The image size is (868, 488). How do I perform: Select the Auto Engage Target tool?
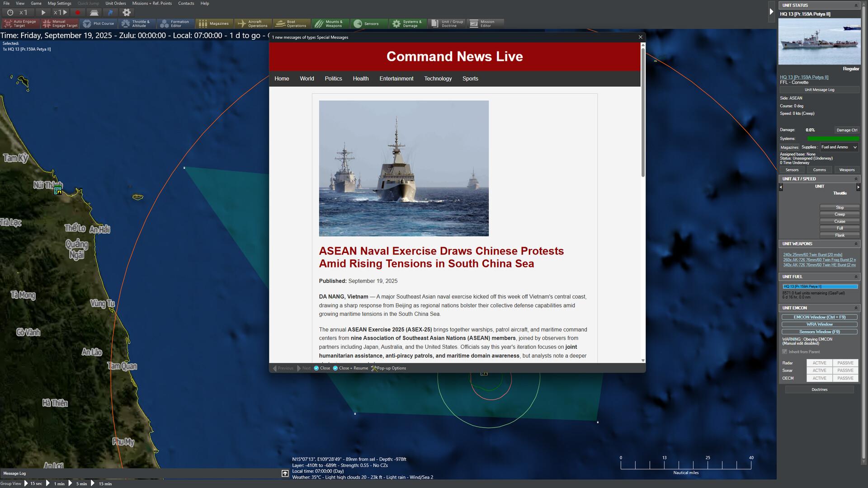pyautogui.click(x=20, y=23)
